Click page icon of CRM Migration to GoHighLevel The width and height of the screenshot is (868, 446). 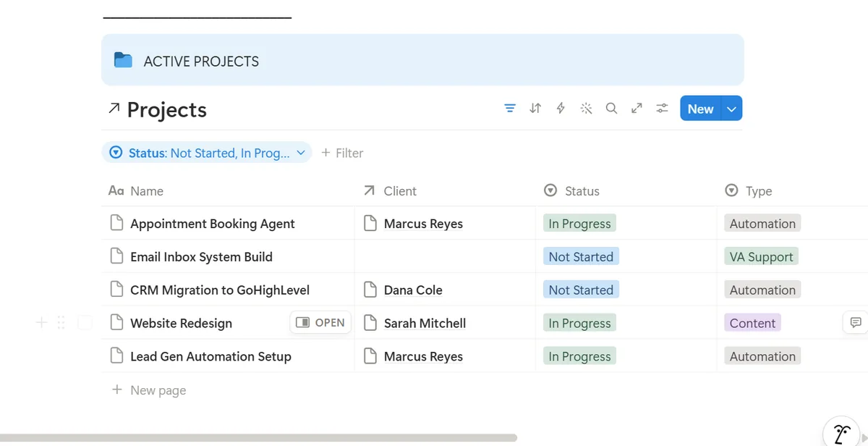116,290
